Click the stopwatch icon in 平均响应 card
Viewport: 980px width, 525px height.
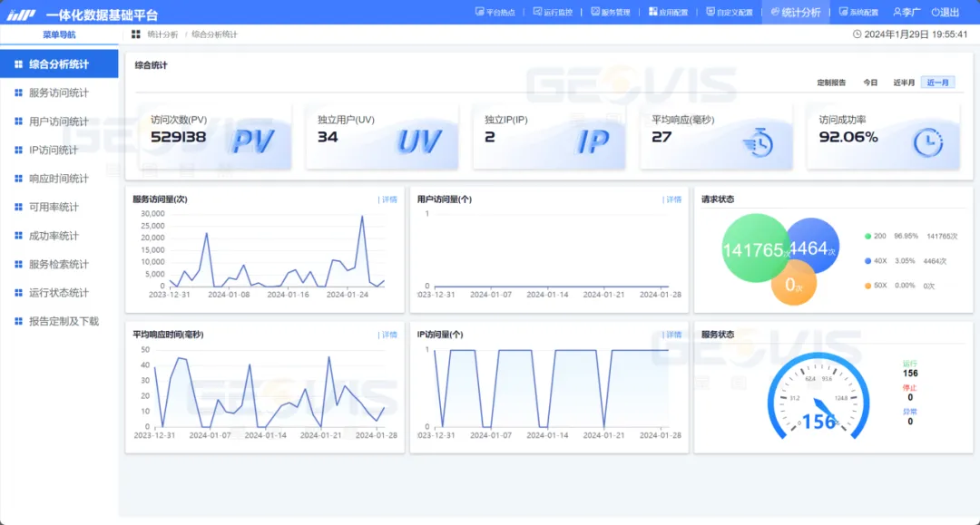[x=757, y=142]
